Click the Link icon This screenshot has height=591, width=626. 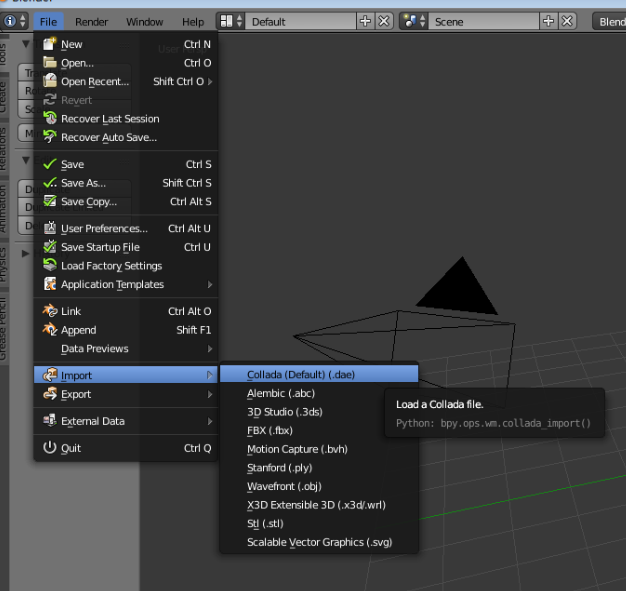tap(50, 311)
